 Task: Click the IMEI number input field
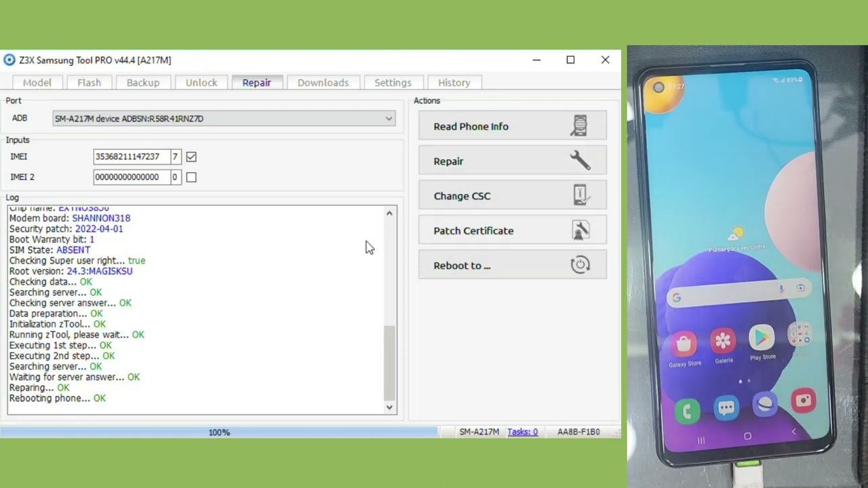pos(132,157)
